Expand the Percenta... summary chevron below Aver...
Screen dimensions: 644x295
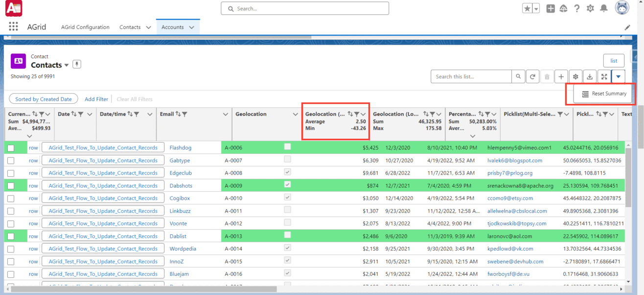coord(473,136)
